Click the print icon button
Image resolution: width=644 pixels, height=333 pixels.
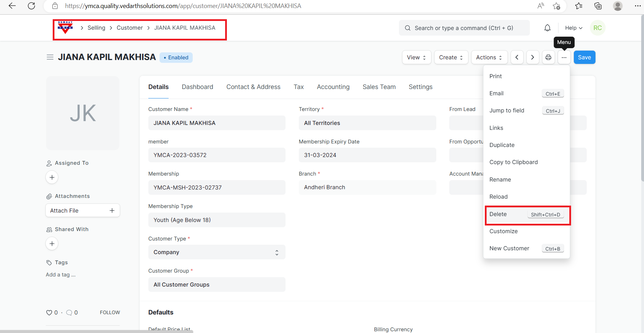pos(548,57)
